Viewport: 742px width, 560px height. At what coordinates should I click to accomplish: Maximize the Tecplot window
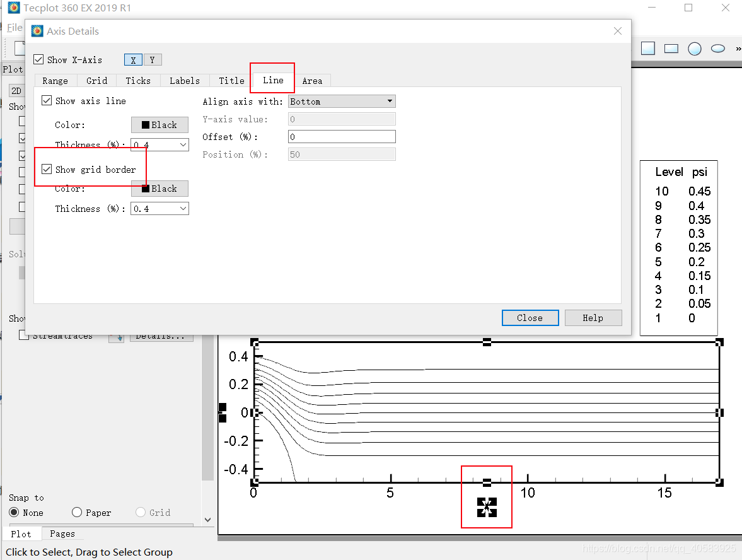tap(688, 8)
